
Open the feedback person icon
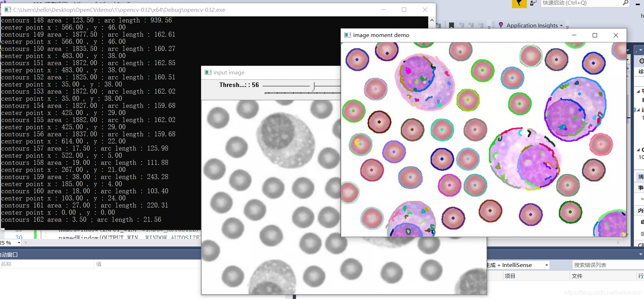[533, 3]
